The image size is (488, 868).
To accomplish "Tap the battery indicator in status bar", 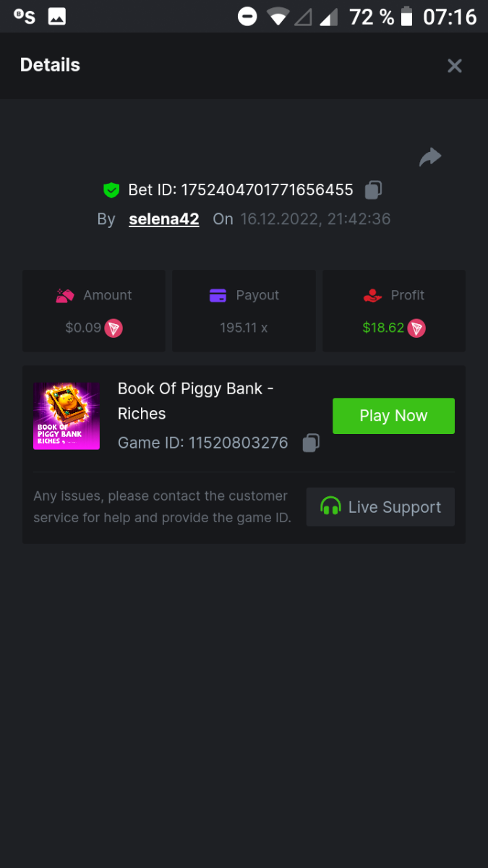I will tap(407, 16).
